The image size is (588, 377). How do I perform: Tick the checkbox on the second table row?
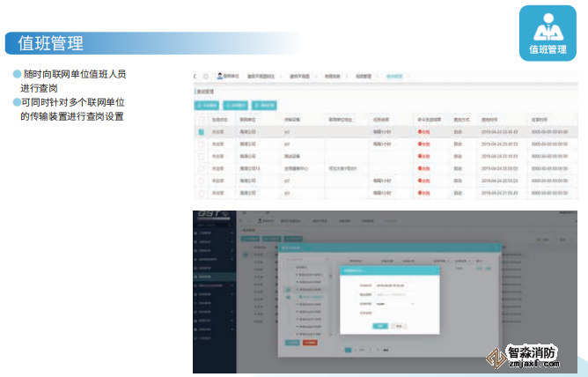pyautogui.click(x=201, y=144)
